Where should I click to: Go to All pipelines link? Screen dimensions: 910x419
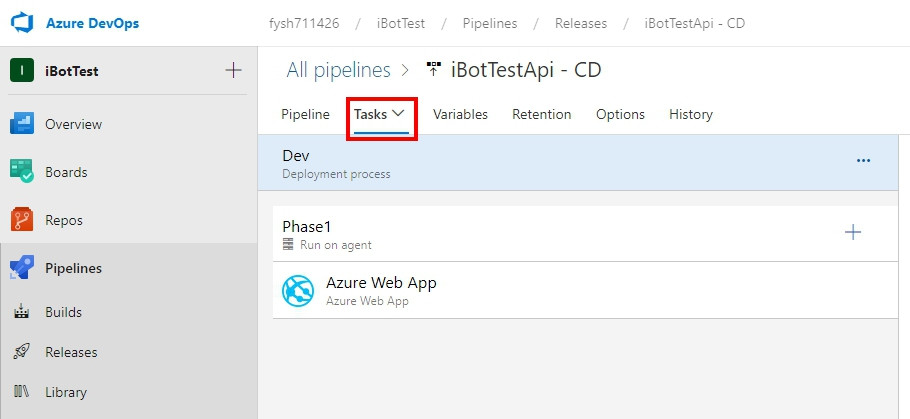click(338, 70)
